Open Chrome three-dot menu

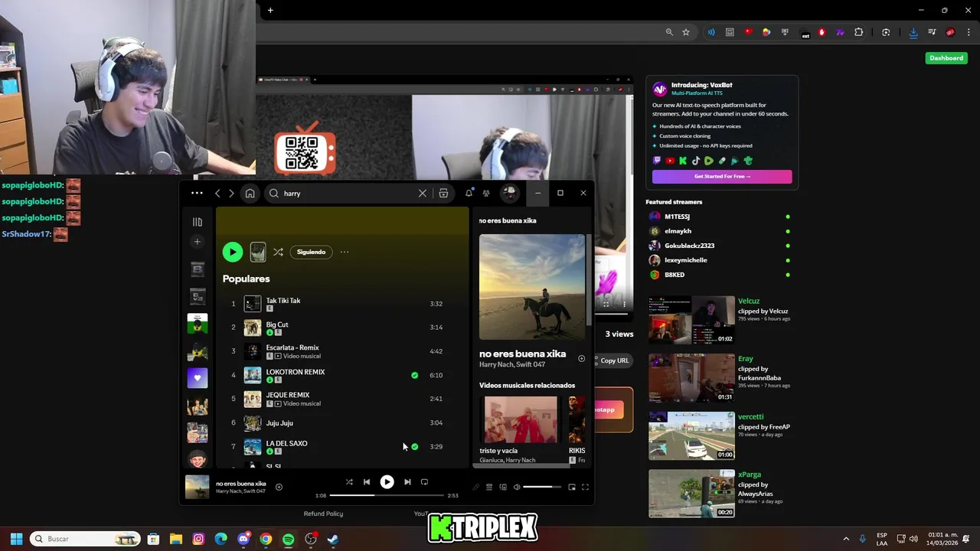(969, 32)
